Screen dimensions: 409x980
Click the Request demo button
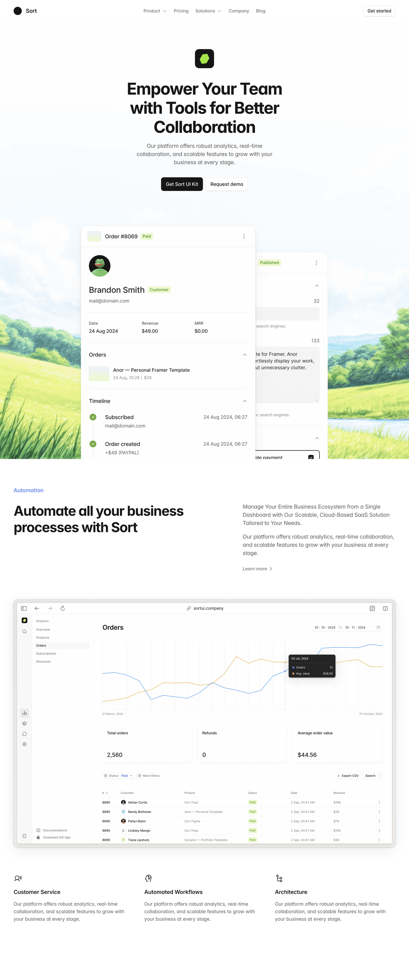coord(227,184)
